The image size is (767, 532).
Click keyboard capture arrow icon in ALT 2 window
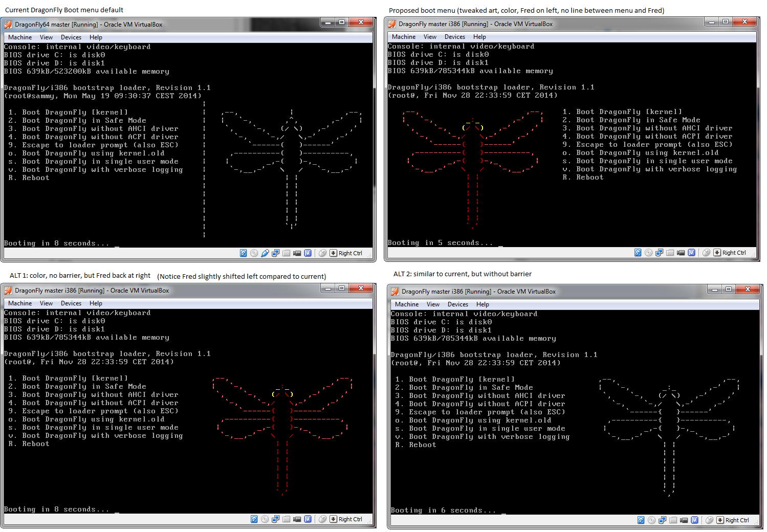tap(720, 520)
